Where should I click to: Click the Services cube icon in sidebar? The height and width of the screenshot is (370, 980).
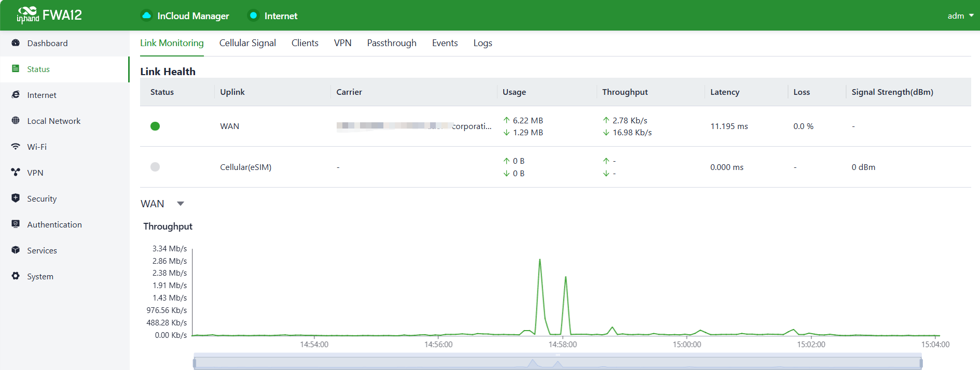click(16, 250)
